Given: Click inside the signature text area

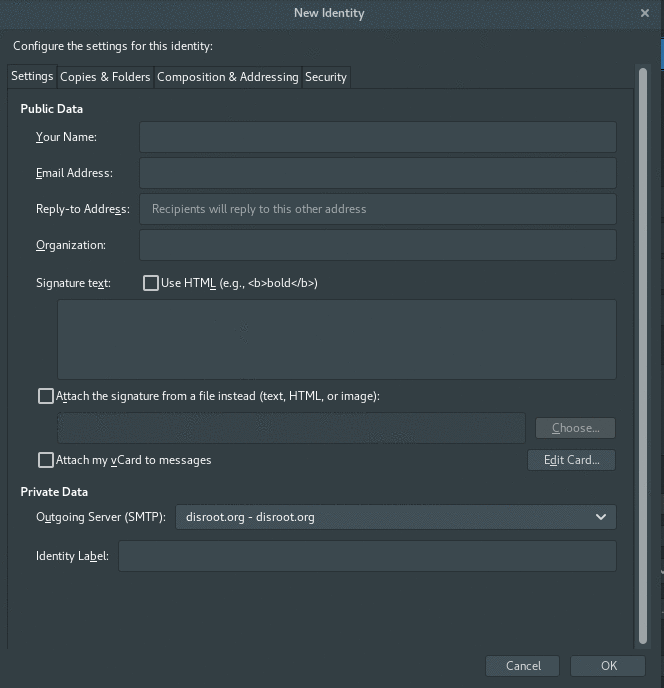Looking at the screenshot, I should point(336,339).
